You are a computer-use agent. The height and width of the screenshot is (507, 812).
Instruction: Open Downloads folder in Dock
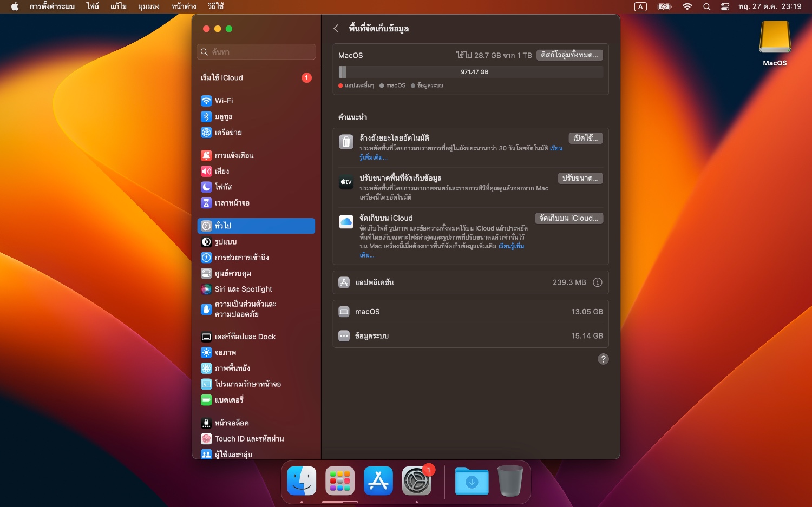pyautogui.click(x=472, y=481)
